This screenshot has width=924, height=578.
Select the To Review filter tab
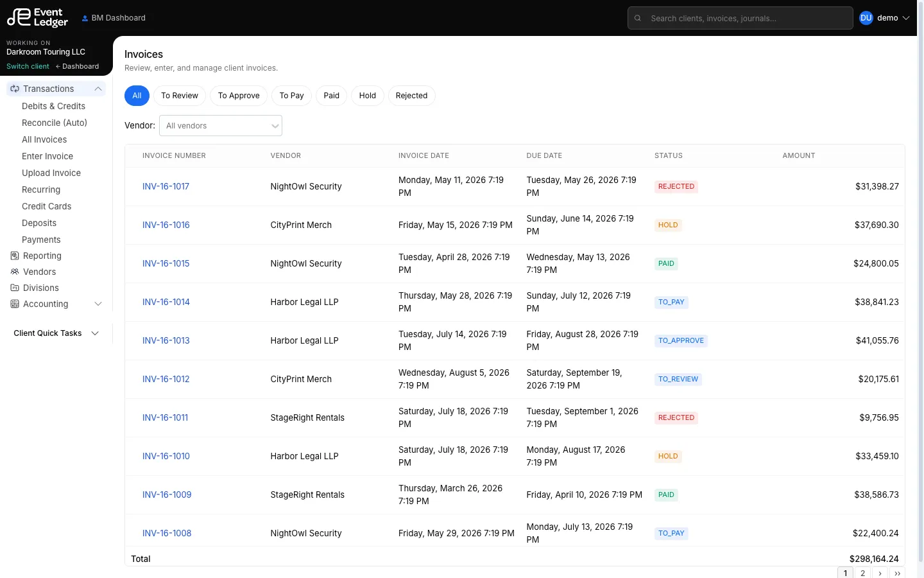pos(180,96)
